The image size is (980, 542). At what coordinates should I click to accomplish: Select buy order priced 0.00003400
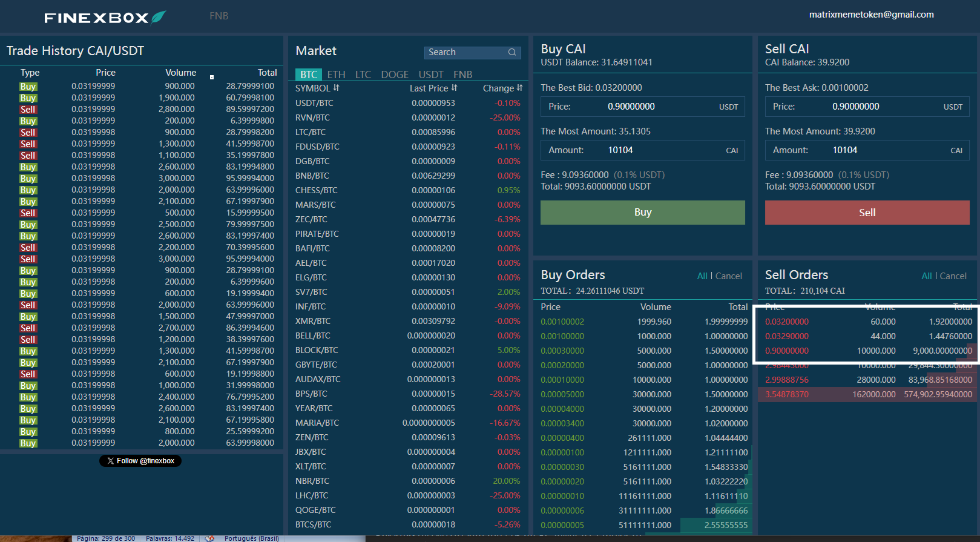644,423
